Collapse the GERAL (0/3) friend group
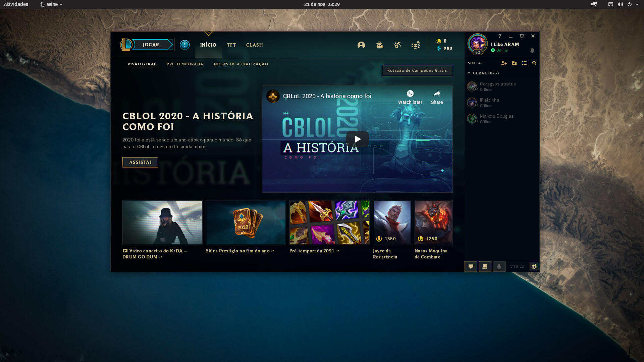 (x=483, y=73)
